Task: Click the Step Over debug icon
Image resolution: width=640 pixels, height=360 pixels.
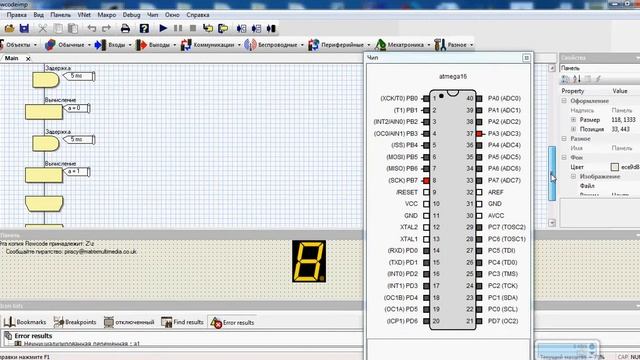Action: pos(223,28)
